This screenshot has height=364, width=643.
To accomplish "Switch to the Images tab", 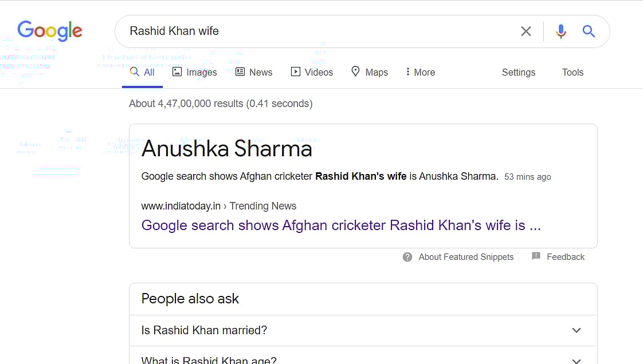I will tap(195, 72).
